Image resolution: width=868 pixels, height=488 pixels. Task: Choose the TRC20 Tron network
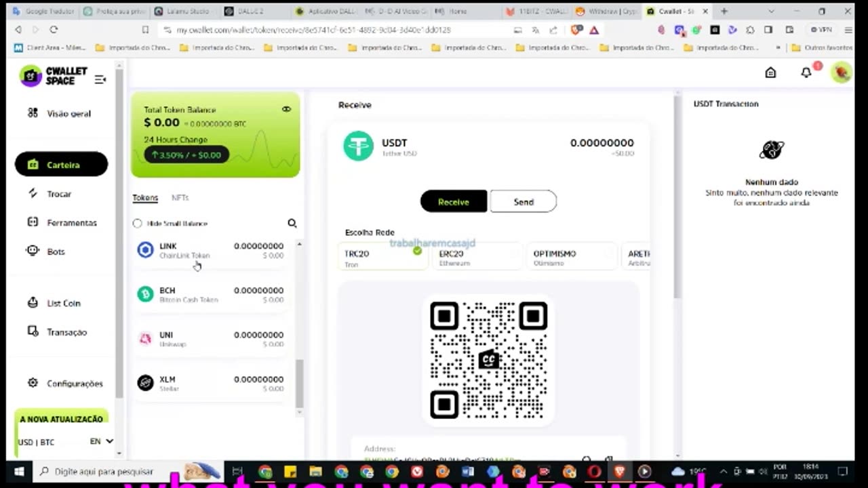click(x=382, y=258)
